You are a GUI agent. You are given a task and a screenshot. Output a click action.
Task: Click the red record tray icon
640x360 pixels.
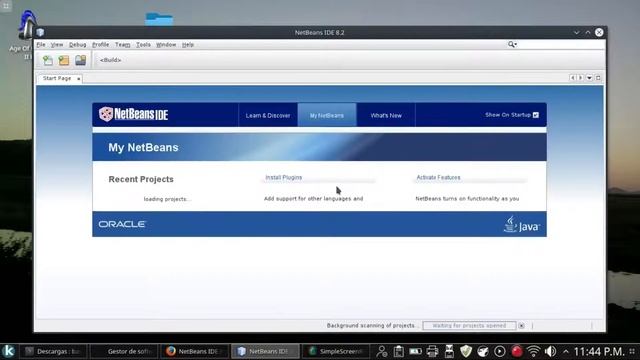[x=516, y=351]
